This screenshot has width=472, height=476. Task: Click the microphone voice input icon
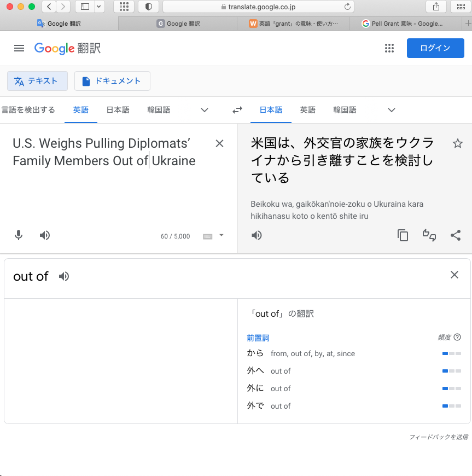19,235
